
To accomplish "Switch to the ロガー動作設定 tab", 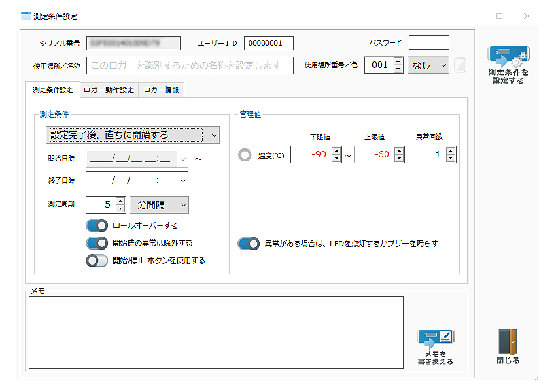I will point(109,90).
